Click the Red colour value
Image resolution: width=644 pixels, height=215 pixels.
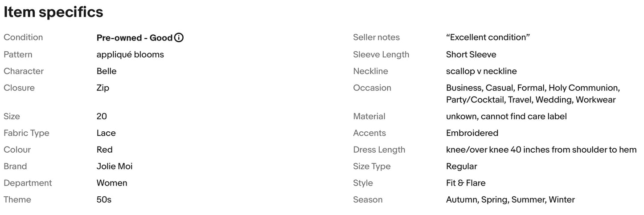coord(104,150)
